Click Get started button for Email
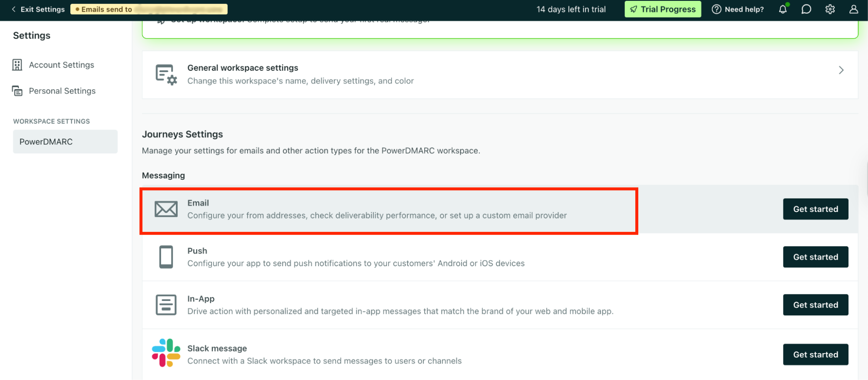The image size is (868, 380). coord(815,209)
